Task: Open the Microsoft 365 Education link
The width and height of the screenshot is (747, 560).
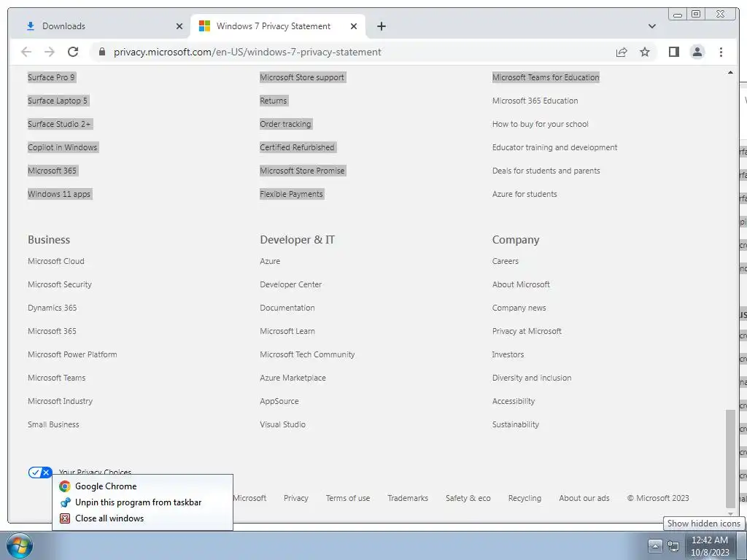Action: pos(535,101)
